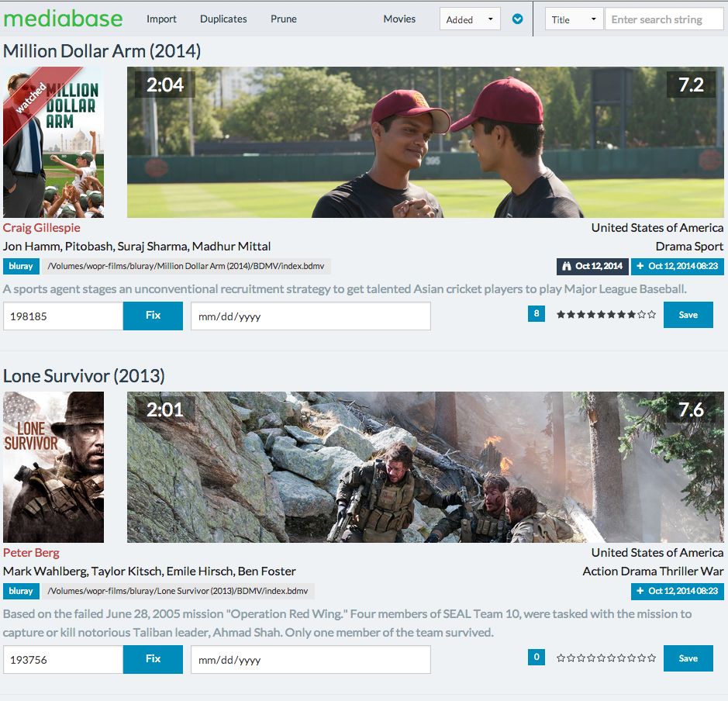Set Million Dollar Arm rating to fifth star

[x=602, y=314]
